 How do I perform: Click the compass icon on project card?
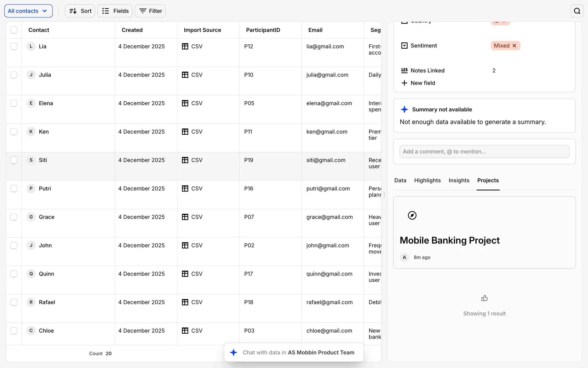click(412, 215)
